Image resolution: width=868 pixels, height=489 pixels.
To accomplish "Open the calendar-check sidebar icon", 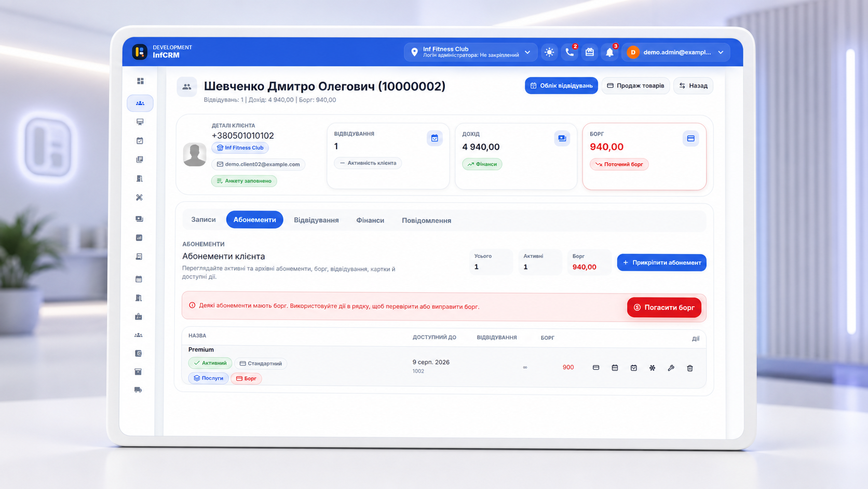I will tap(140, 140).
